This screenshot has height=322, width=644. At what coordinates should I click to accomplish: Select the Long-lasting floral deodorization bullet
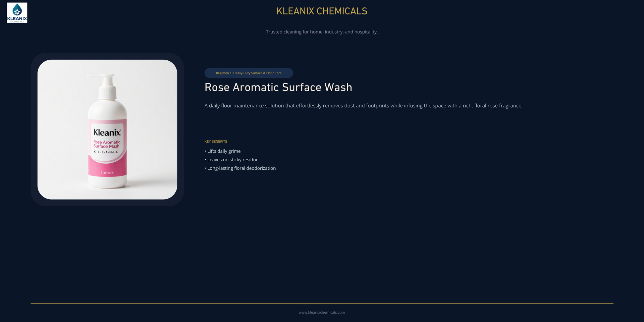(240, 168)
